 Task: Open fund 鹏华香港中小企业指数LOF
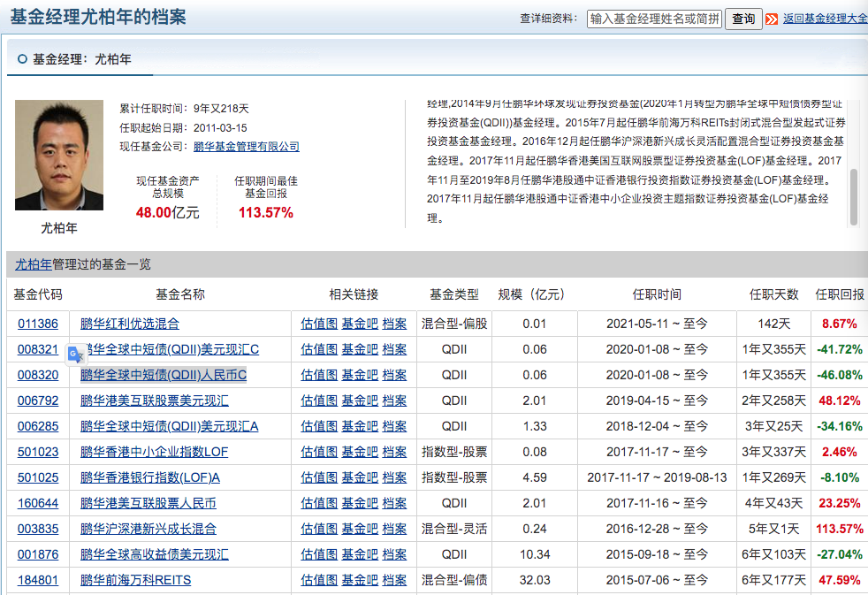154,452
